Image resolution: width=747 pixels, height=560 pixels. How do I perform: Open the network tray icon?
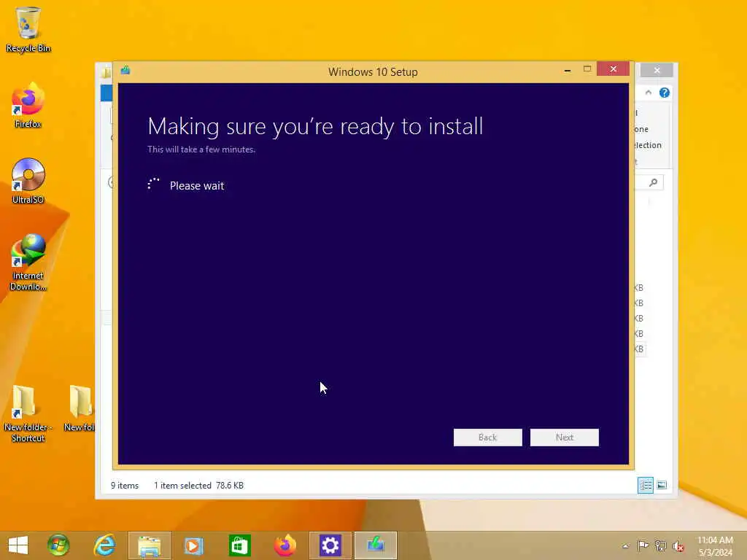(660, 545)
